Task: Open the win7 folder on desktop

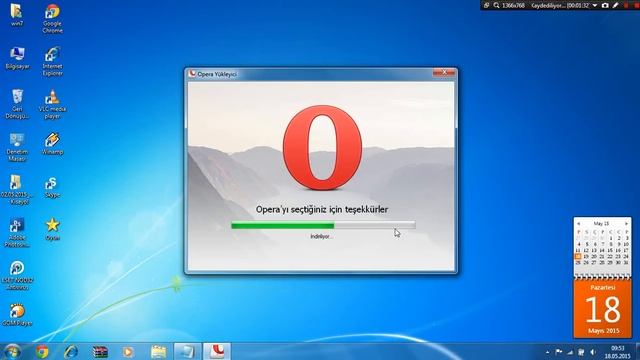Action: pyautogui.click(x=16, y=14)
